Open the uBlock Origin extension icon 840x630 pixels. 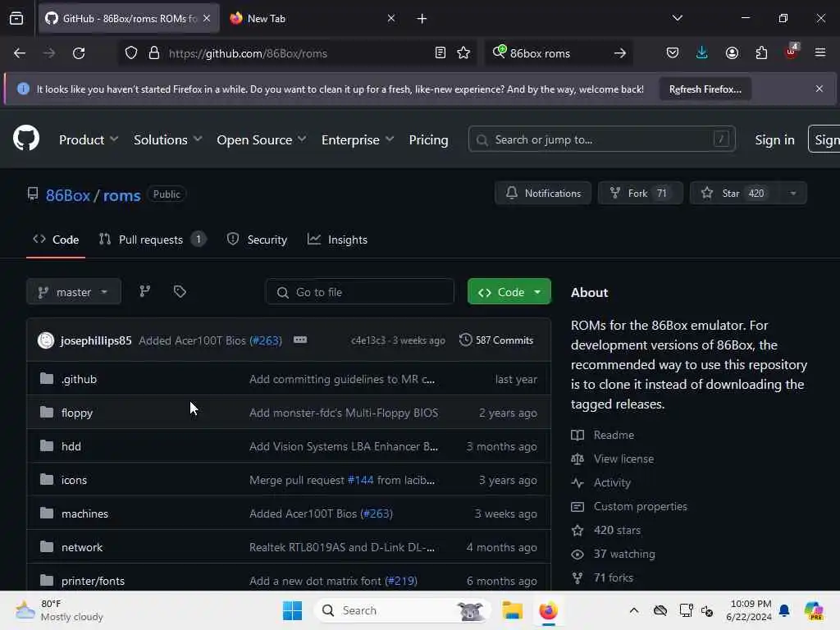coord(792,52)
